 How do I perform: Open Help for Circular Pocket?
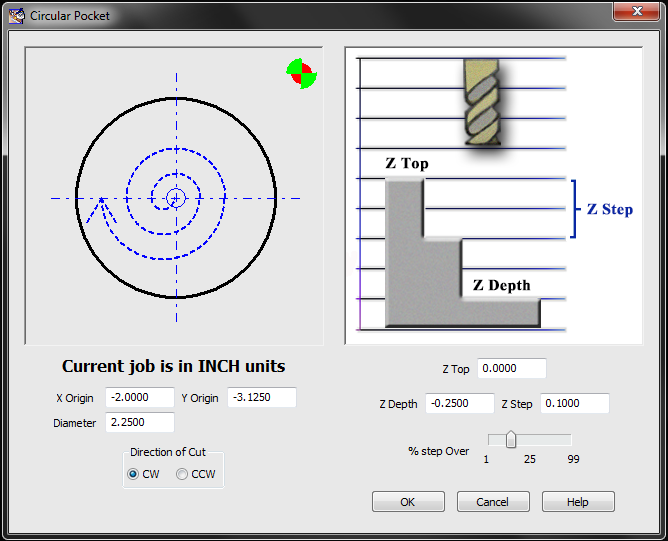578,502
